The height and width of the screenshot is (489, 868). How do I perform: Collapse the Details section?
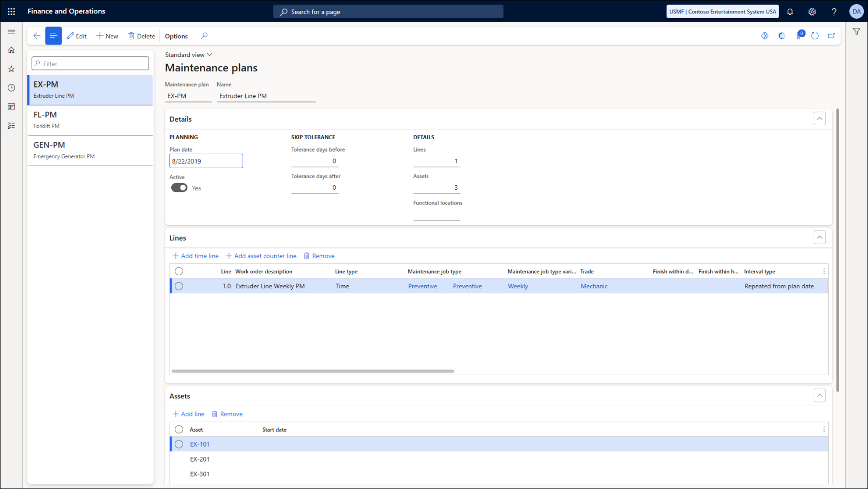click(819, 119)
